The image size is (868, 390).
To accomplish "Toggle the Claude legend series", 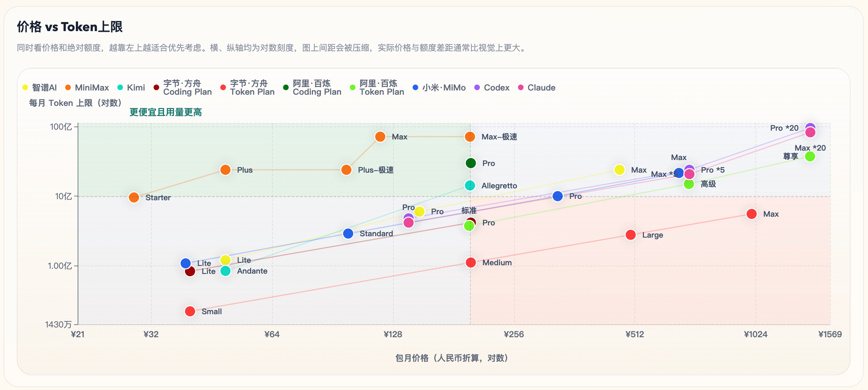I will pos(537,88).
